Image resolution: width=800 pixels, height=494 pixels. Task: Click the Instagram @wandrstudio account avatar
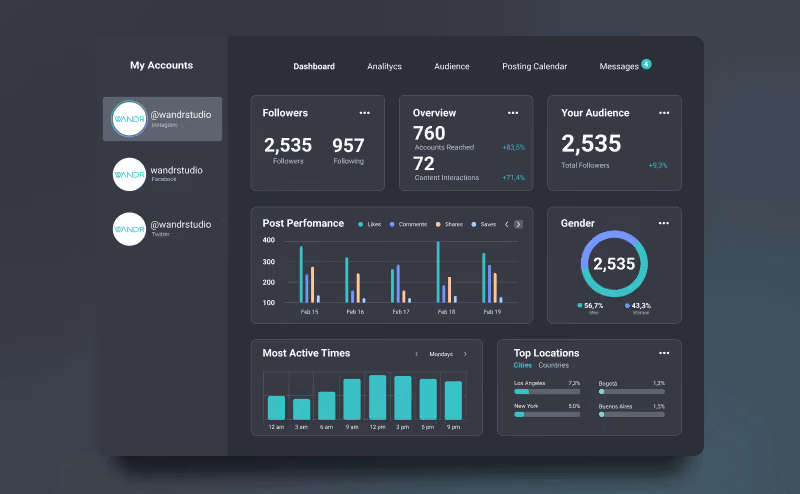pyautogui.click(x=129, y=119)
